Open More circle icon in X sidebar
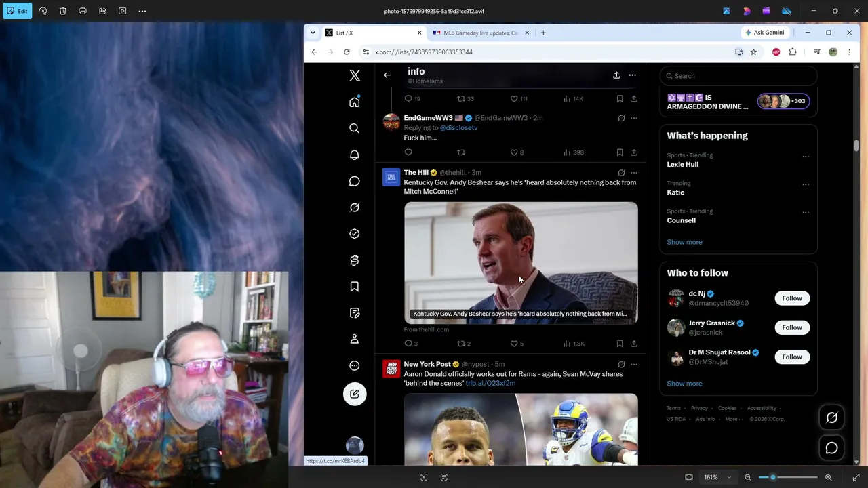The width and height of the screenshot is (868, 488). [x=354, y=365]
